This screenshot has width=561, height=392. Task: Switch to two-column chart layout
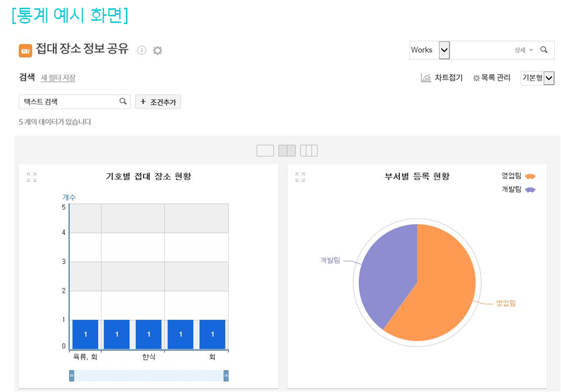point(287,150)
